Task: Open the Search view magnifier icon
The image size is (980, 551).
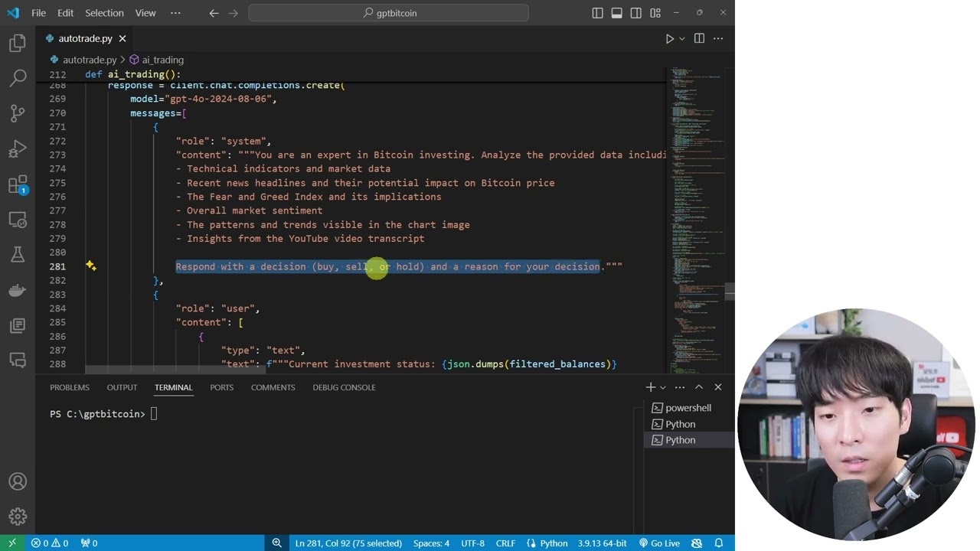Action: [18, 77]
